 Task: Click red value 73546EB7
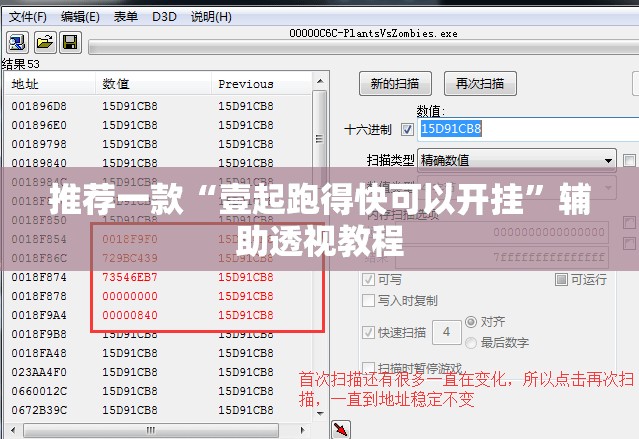point(130,277)
